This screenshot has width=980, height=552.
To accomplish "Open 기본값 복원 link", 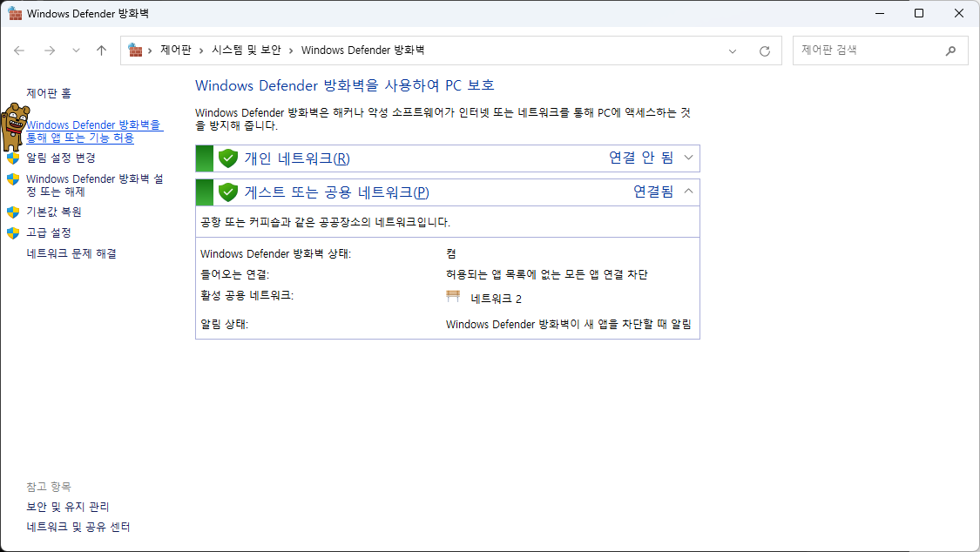I will [54, 212].
